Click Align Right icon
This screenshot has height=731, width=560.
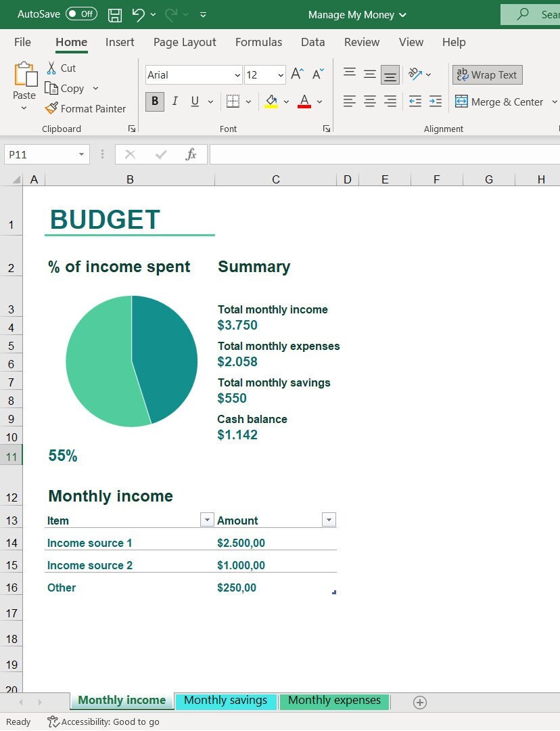[390, 101]
